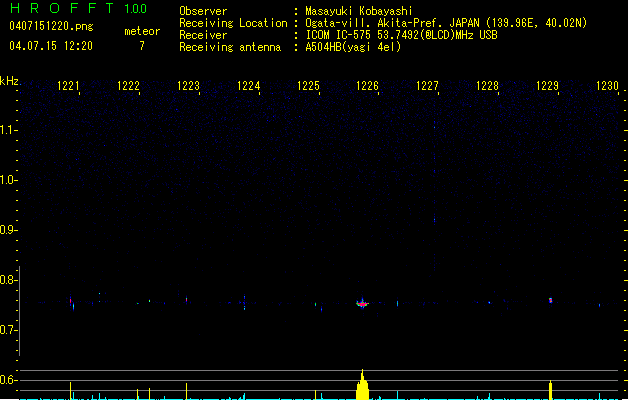
Task: Click the 1229 time axis marker
Action: click(x=547, y=86)
